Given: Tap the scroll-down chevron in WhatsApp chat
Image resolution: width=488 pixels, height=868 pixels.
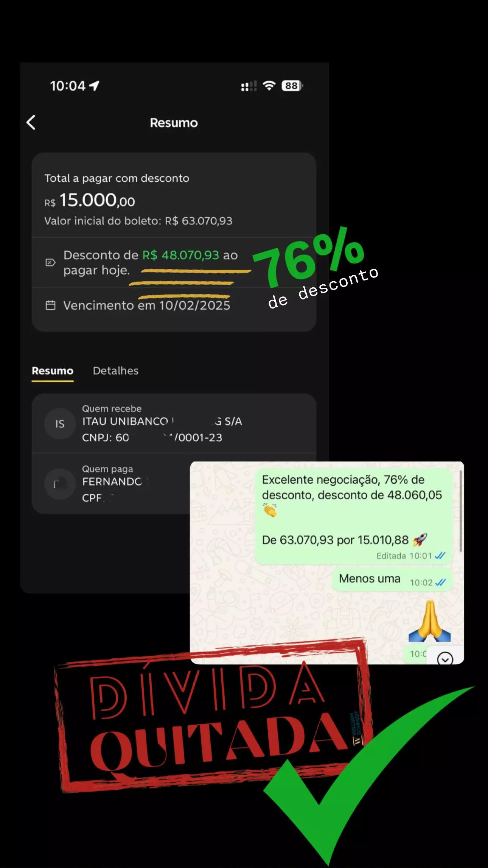Looking at the screenshot, I should pos(445,659).
